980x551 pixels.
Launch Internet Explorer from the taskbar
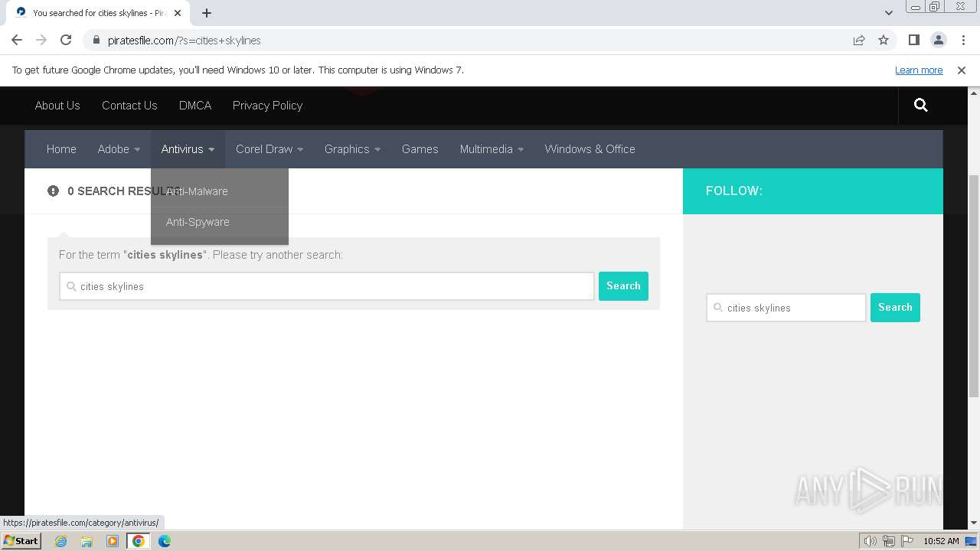tap(60, 541)
